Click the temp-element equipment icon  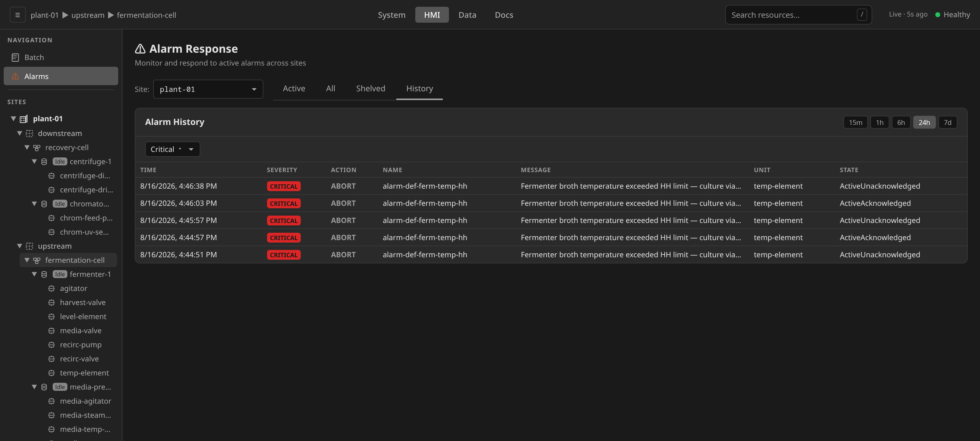point(51,372)
